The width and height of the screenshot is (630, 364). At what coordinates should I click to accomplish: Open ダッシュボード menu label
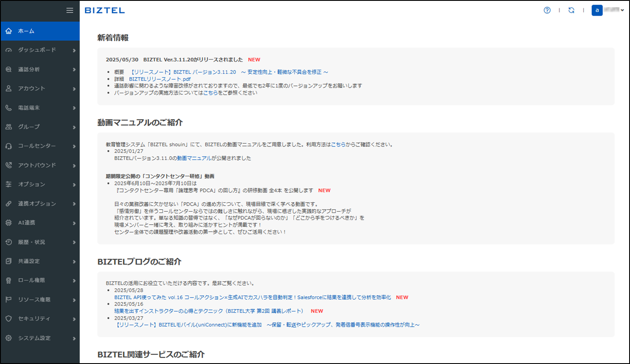point(37,50)
